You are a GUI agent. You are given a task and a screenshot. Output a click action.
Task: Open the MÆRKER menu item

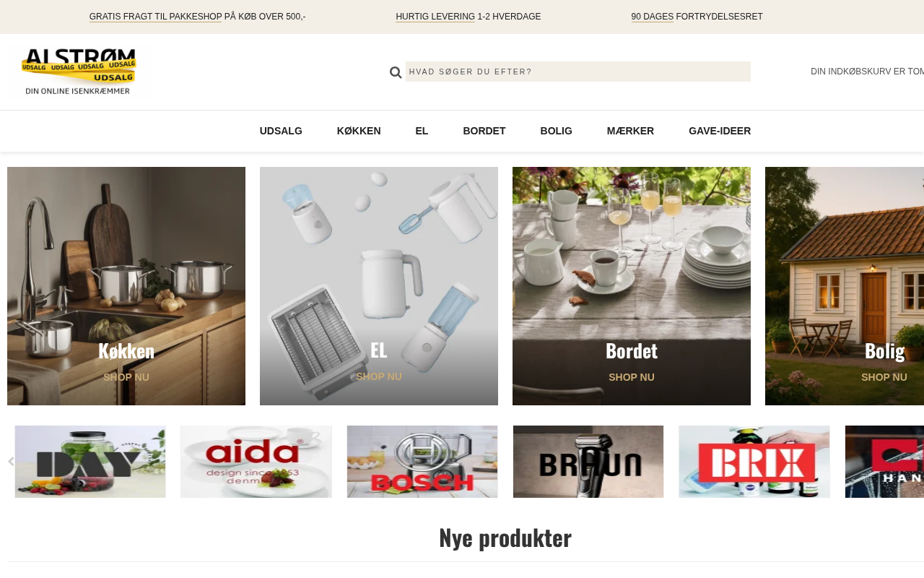[x=630, y=131]
